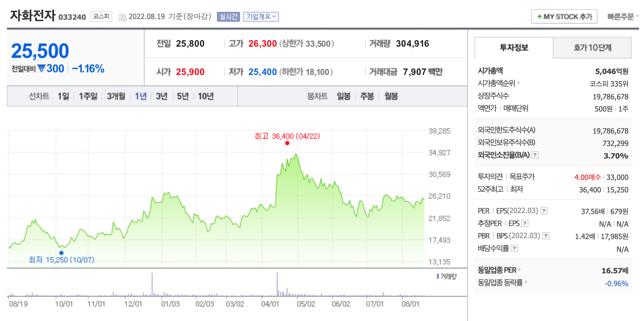Click the 동일업종 등락률 link

500,283
